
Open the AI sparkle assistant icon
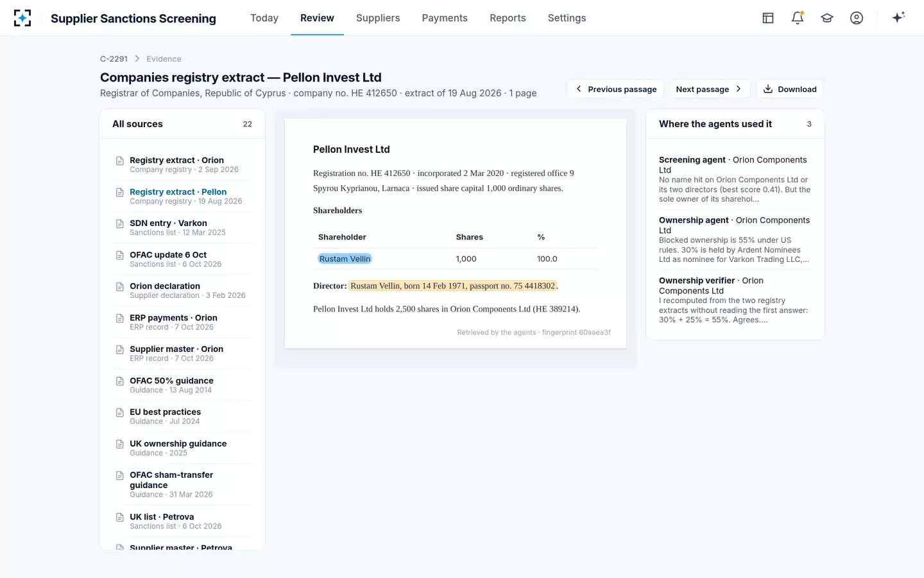click(898, 17)
